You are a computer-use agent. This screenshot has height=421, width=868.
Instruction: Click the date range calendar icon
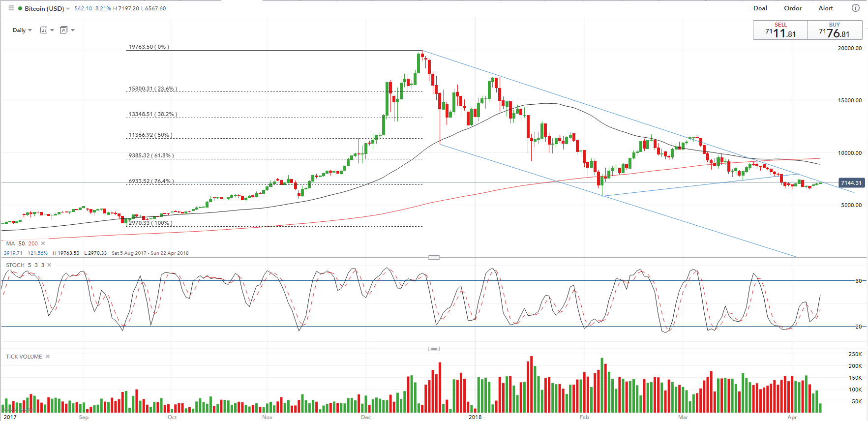point(44,30)
